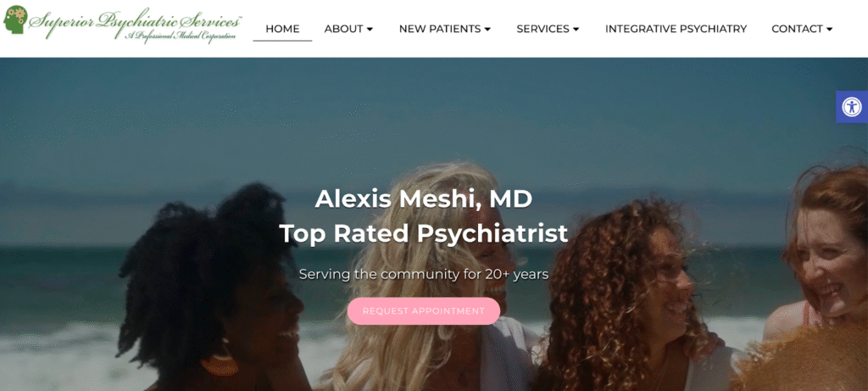The width and height of the screenshot is (868, 391).
Task: Click the Superior Psychiatric Services logo text
Action: pos(136,20)
